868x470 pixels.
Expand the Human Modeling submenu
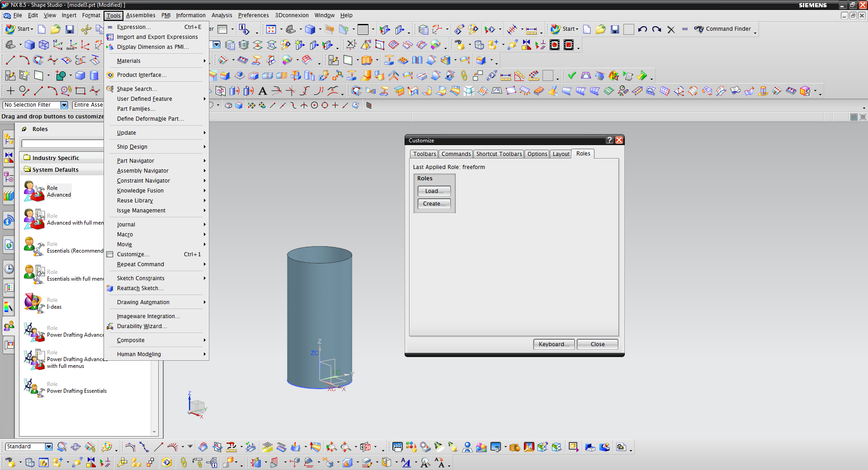pos(156,354)
